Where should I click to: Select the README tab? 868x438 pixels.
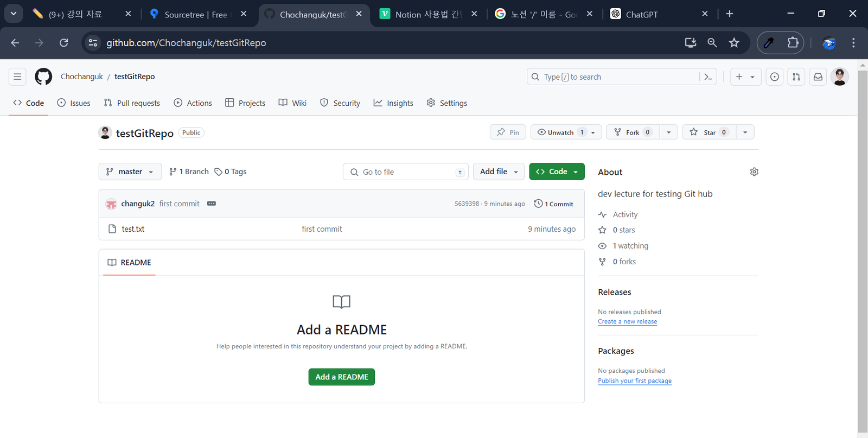tap(129, 263)
